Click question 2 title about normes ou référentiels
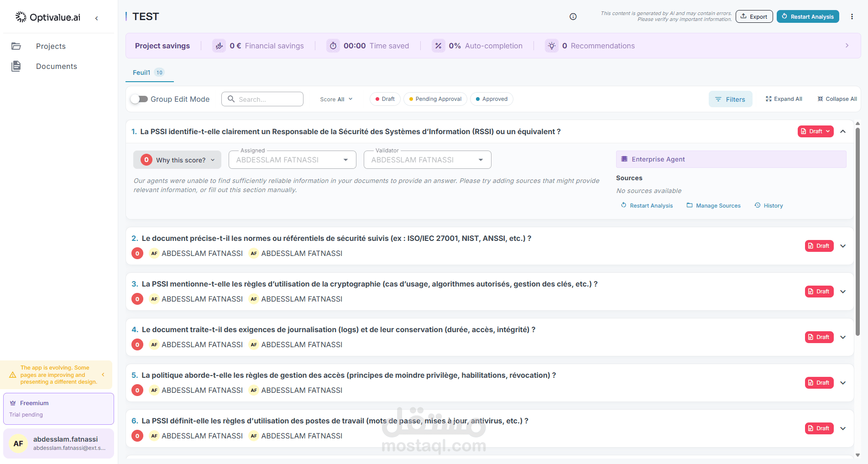The width and height of the screenshot is (868, 464). [x=336, y=238]
